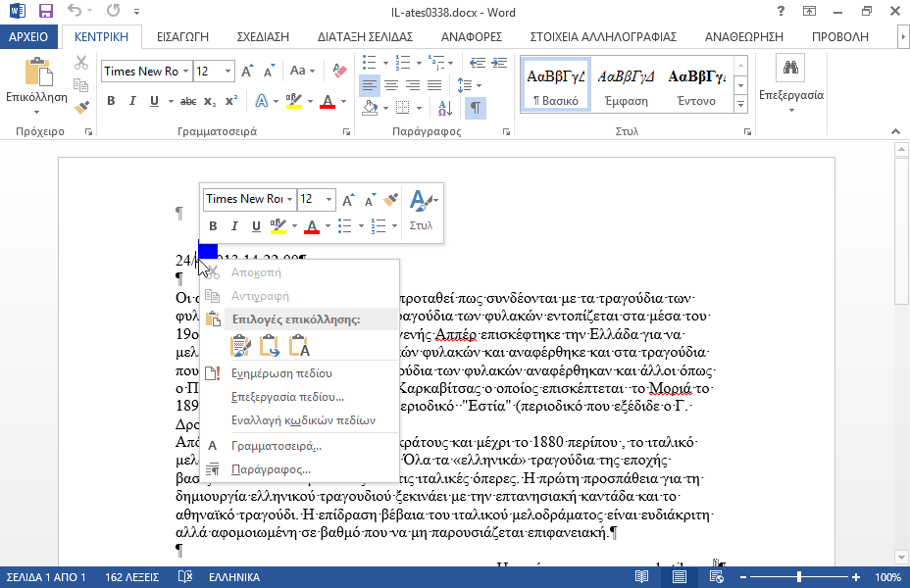Apply yellow text highlight color in the ribbon

tap(294, 102)
